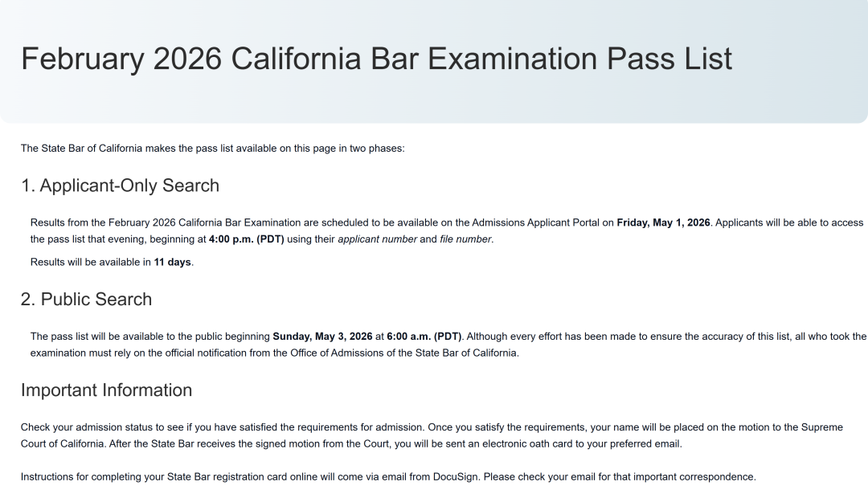Viewport: 868px width, 498px height.
Task: Click the italic "applicant number" text
Action: pyautogui.click(x=377, y=239)
